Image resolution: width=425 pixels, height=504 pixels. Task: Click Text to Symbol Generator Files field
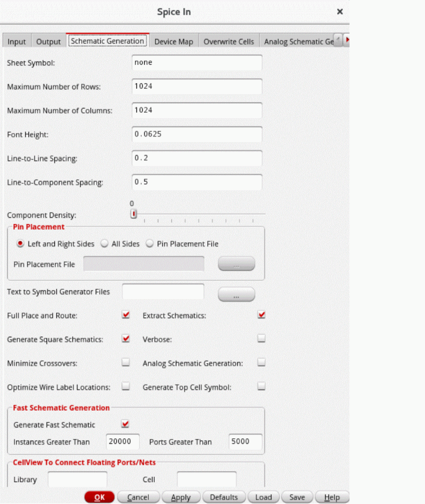click(163, 292)
